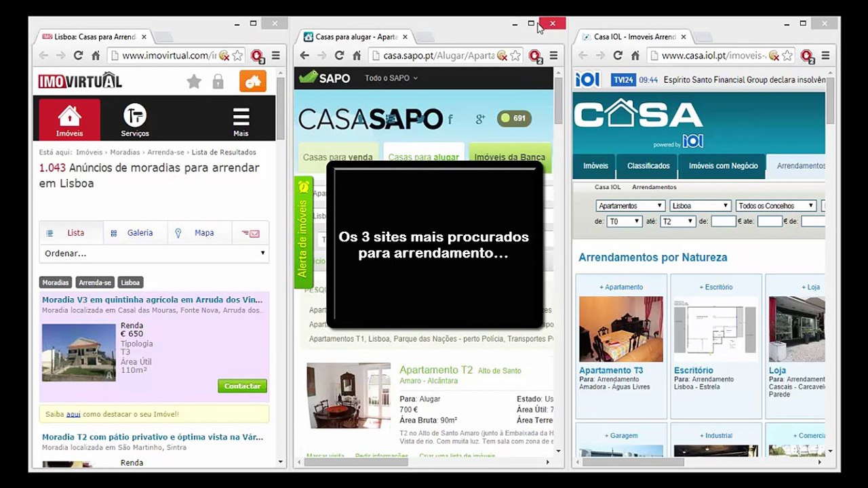Click the orange publish listing icon
Screen dimensions: 868x488
click(253, 81)
